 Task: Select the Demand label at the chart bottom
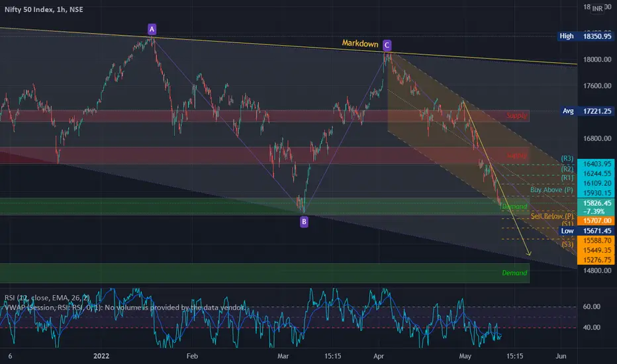[x=514, y=273]
